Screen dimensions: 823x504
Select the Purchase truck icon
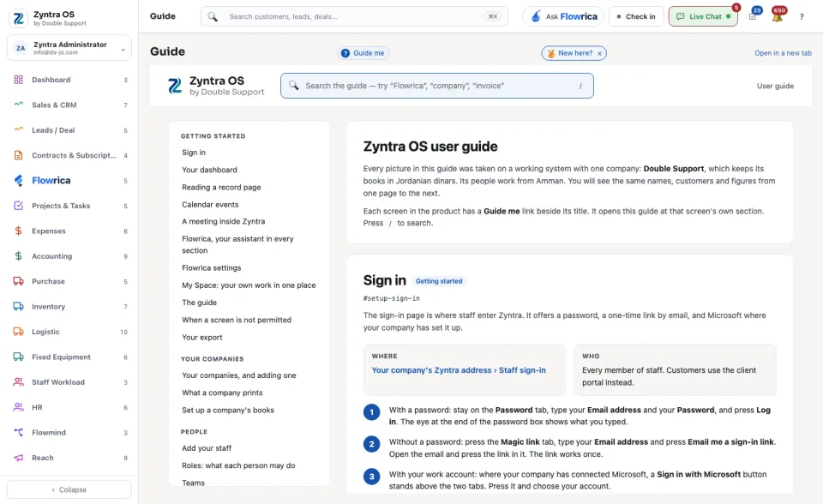pos(18,281)
